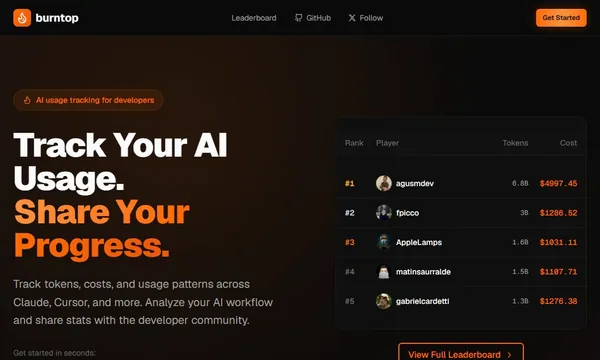Click the 3B tokens value
Screen dimensions: 600x360
[x=524, y=213]
